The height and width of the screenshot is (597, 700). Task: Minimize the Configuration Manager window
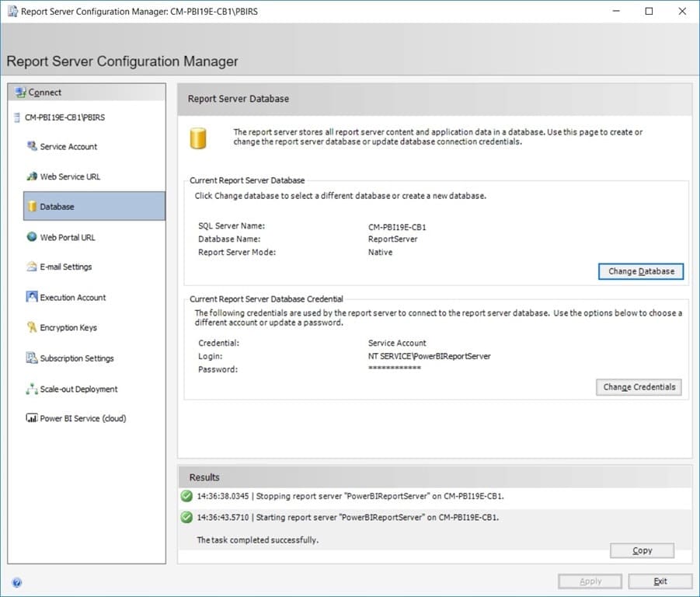click(x=616, y=11)
